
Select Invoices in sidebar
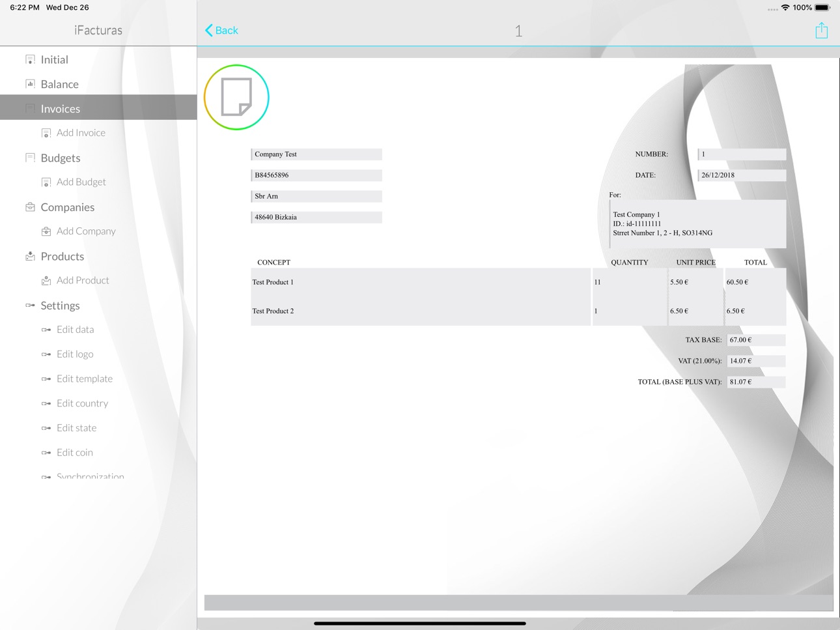(x=98, y=108)
